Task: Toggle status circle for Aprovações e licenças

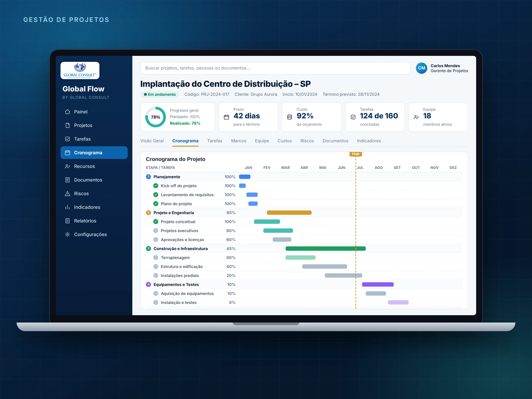Action: [x=156, y=240]
